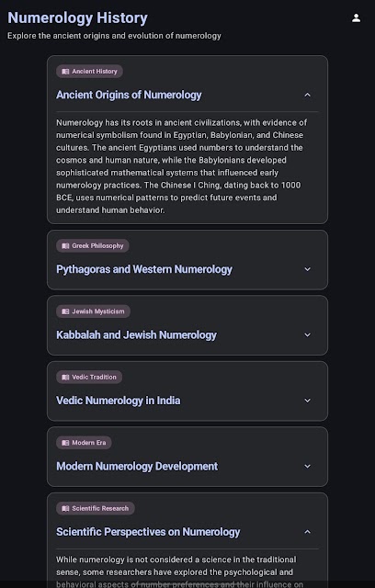Image resolution: width=375 pixels, height=588 pixels.
Task: Collapse the Ancient Origins of Numerology section
Action: pyautogui.click(x=308, y=95)
